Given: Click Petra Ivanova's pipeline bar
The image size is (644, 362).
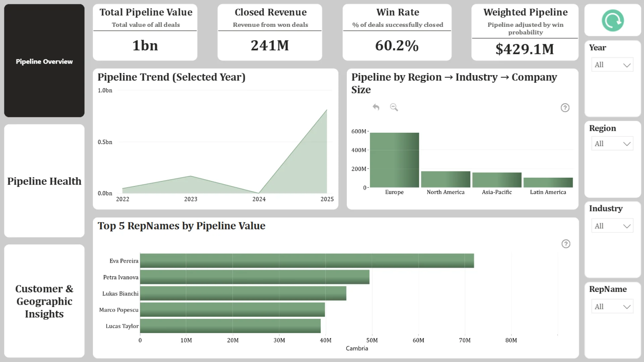Looking at the screenshot, I should coord(254,277).
